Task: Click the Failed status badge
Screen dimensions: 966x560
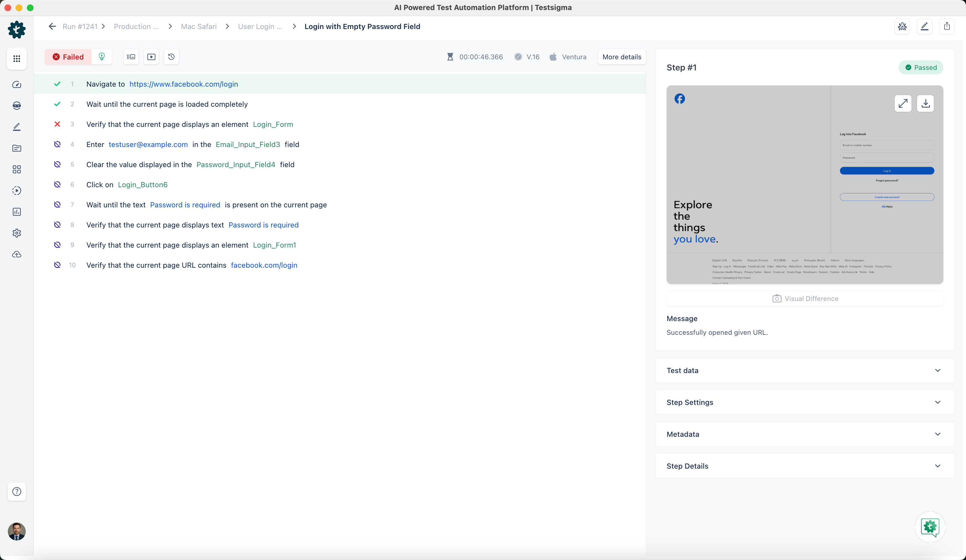Action: click(68, 57)
